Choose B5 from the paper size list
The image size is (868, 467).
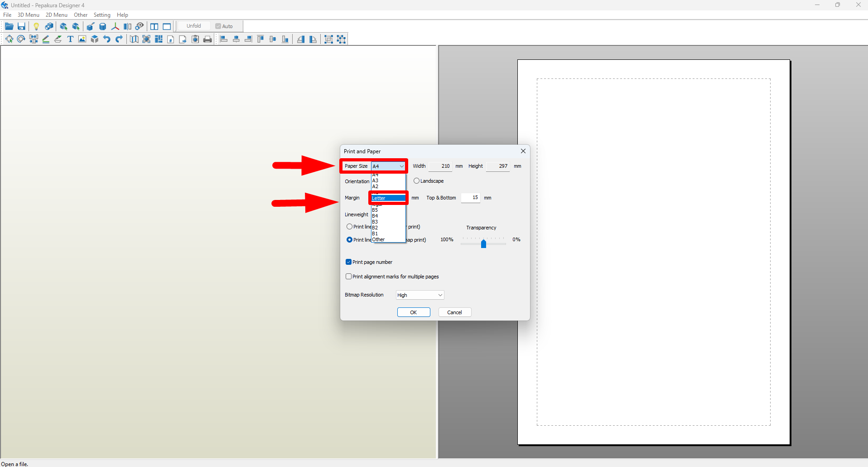[388, 210]
